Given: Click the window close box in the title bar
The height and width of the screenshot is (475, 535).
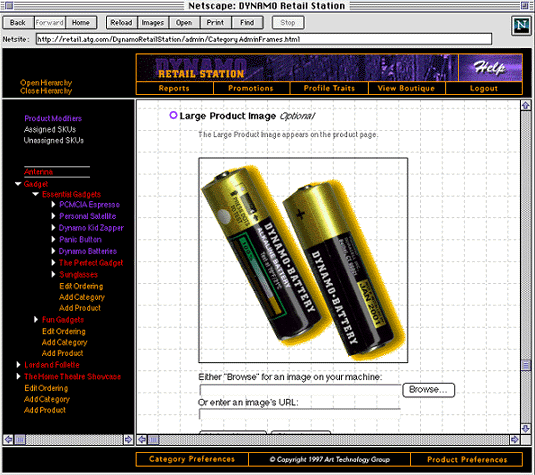Looking at the screenshot, I should tap(9, 5).
